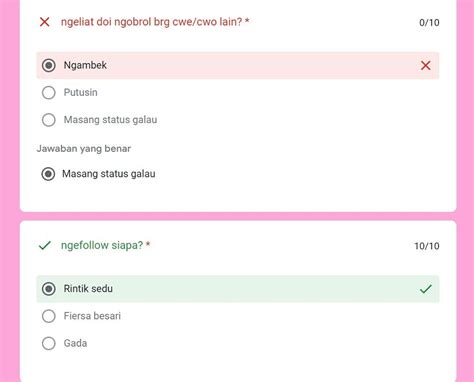Click the 10/10 score label
474x382 pixels.
pos(427,246)
